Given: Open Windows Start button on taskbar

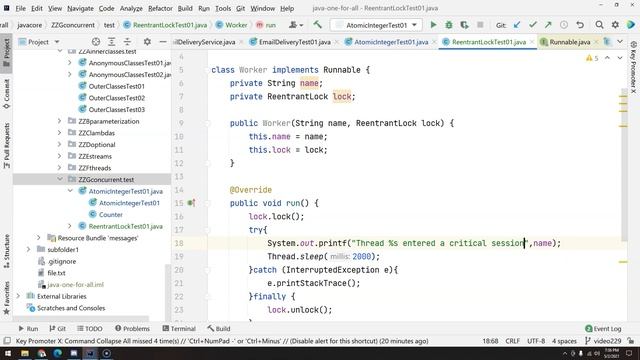Looking at the screenshot, I should [x=8, y=353].
